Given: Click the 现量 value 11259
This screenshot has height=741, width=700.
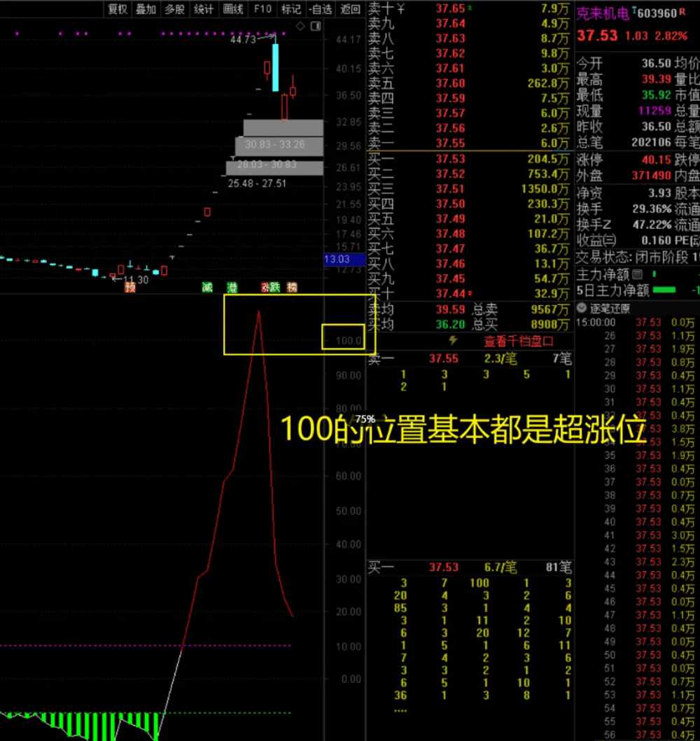Looking at the screenshot, I should click(x=654, y=111).
